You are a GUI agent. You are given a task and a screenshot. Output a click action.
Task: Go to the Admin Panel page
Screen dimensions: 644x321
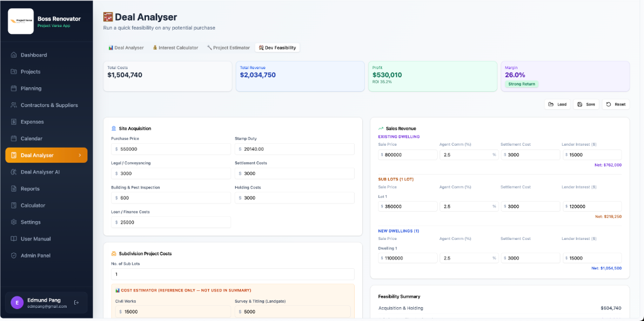coord(47,255)
